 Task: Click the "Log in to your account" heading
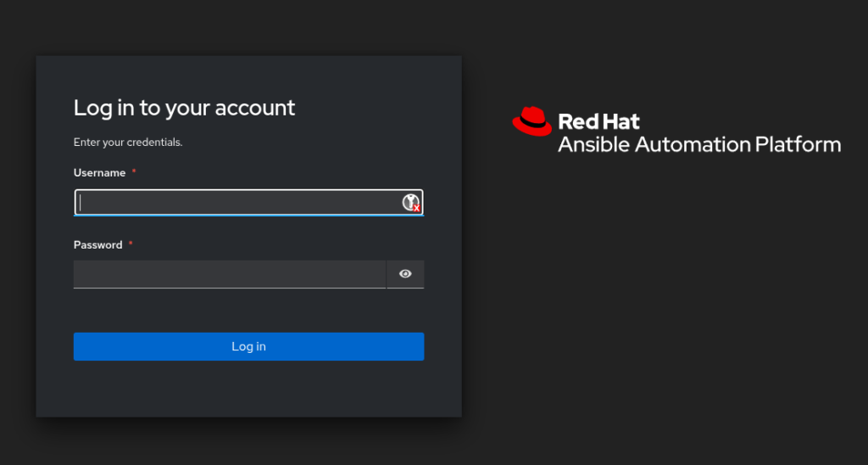click(x=184, y=108)
